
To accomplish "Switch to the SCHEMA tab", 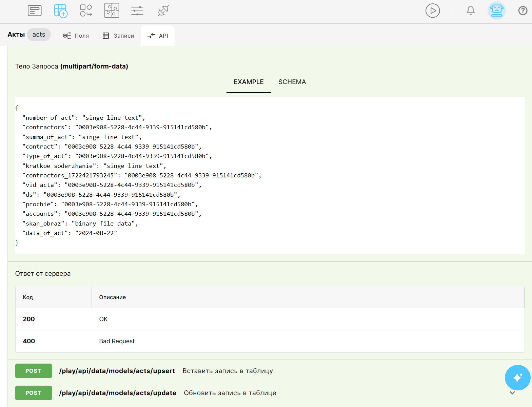I will coord(292,82).
